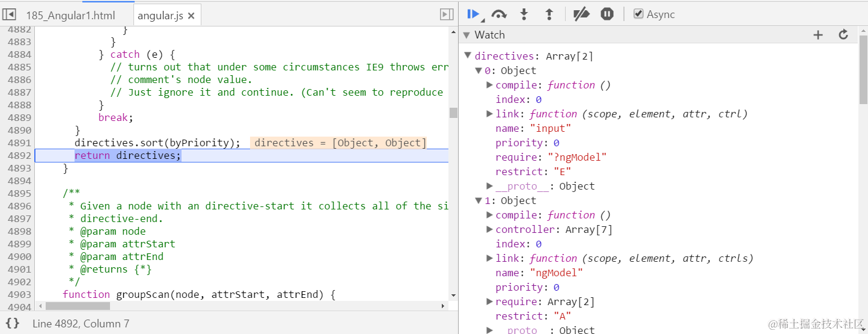This screenshot has width=868, height=334.
Task: Expand require: Array[2]
Action: tap(490, 302)
